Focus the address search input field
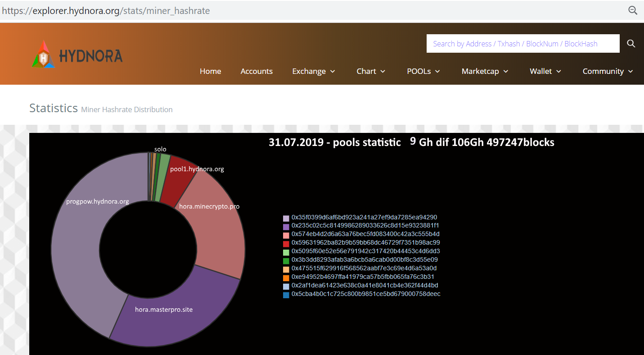644x355 pixels. pos(523,44)
